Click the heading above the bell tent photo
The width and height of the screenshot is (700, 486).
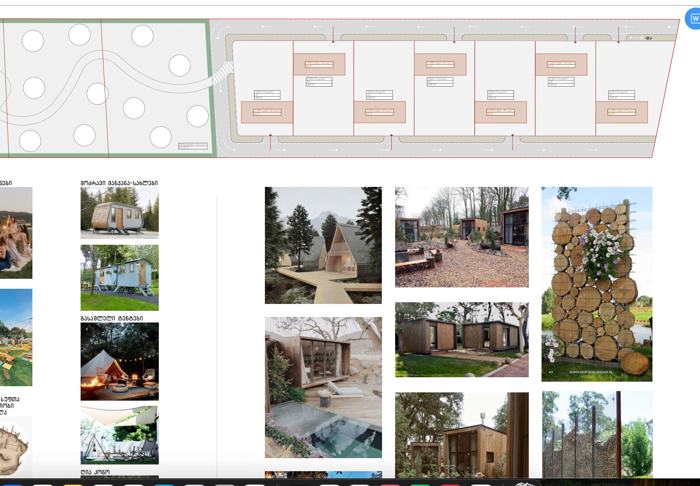click(x=112, y=318)
